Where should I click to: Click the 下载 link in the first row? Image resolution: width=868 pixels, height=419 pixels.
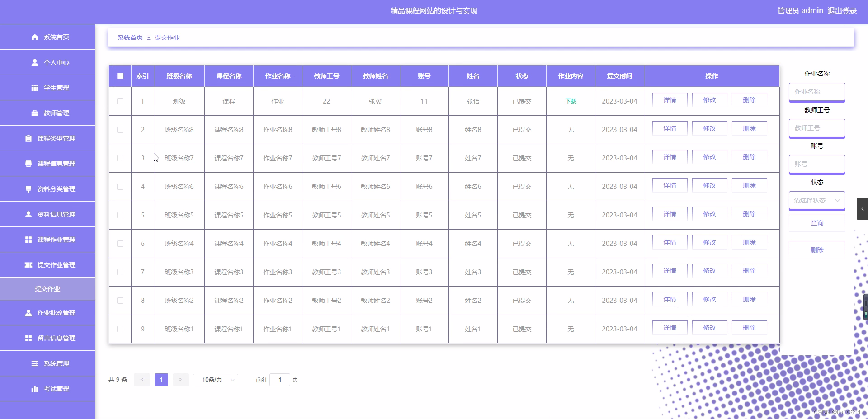click(570, 101)
